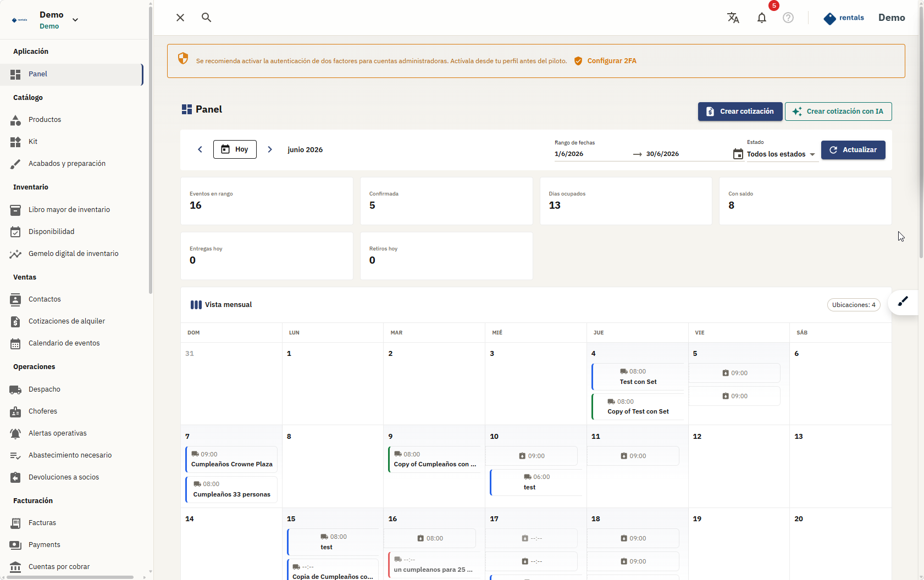Click the Crear cotización button
Screen dimensions: 924x580
click(x=740, y=111)
